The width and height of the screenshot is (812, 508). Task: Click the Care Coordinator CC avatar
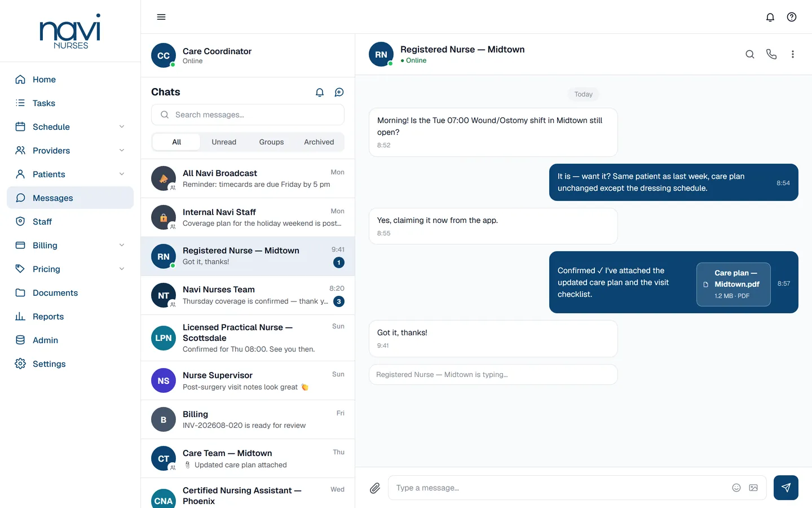(164, 55)
